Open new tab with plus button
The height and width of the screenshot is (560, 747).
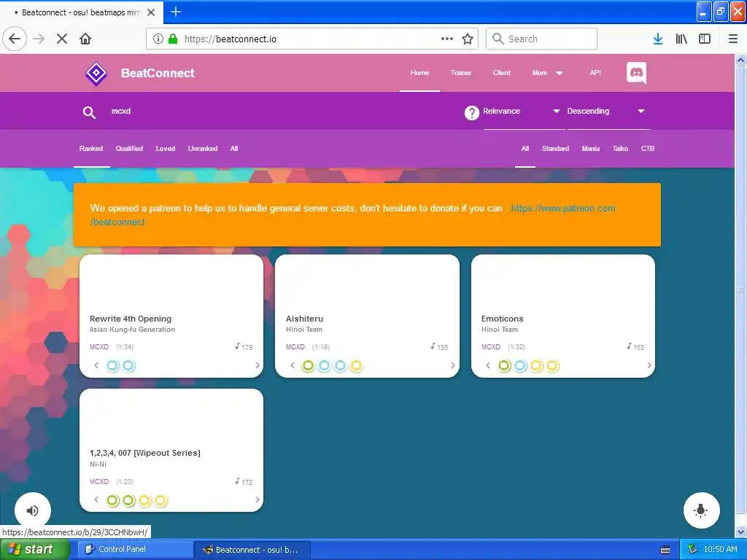point(176,12)
